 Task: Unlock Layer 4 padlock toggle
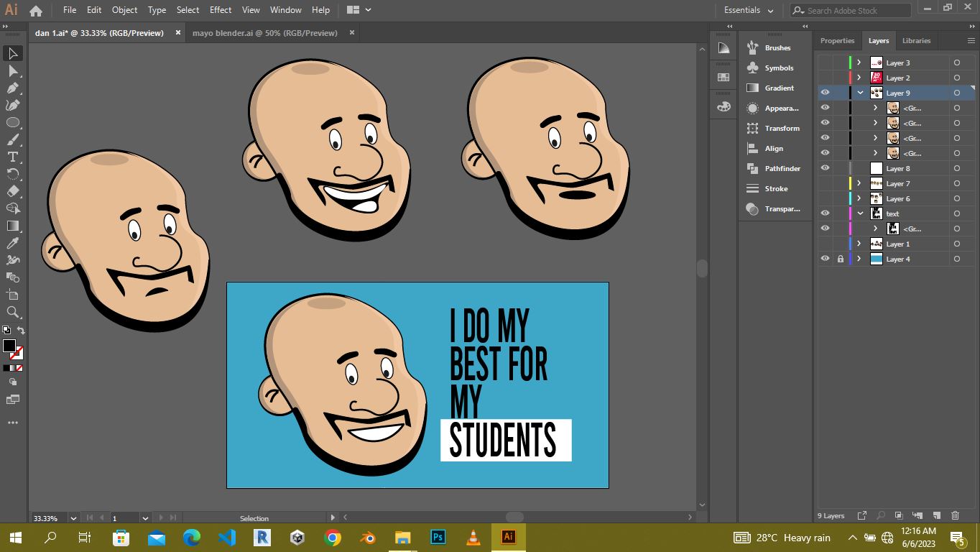tap(840, 259)
